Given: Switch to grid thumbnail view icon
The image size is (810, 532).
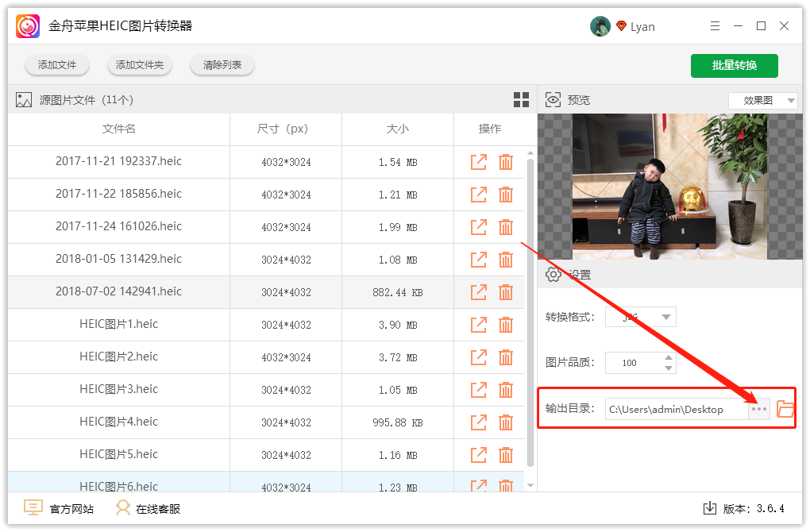Looking at the screenshot, I should [x=521, y=100].
